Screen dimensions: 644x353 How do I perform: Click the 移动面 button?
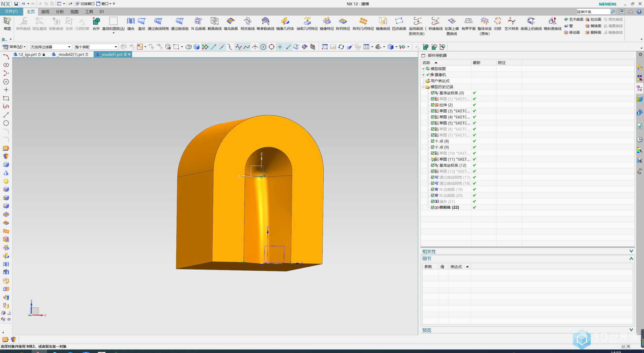point(572,32)
